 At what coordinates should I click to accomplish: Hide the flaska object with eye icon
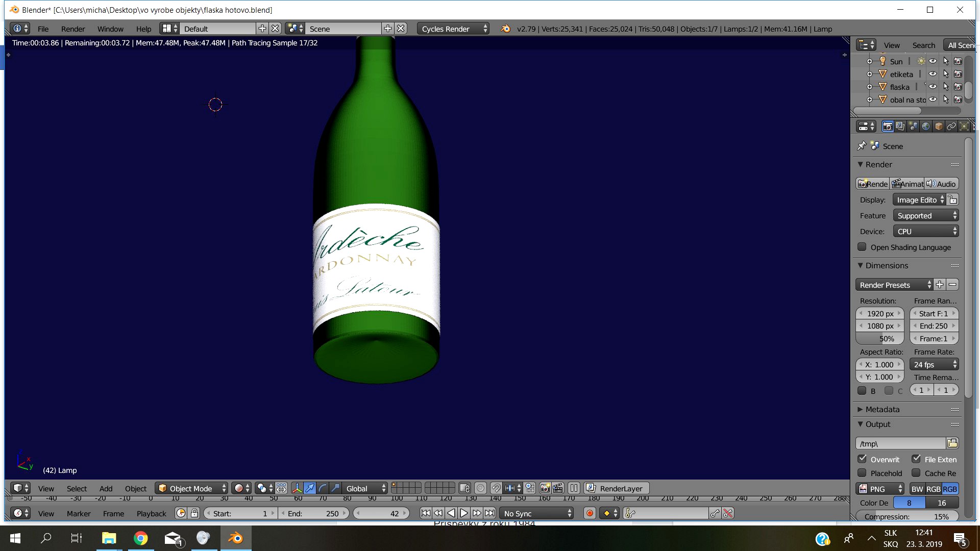tap(933, 87)
